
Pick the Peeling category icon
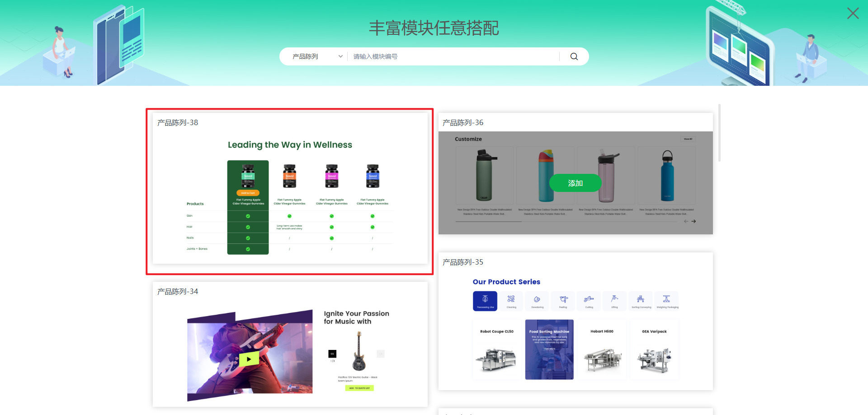563,301
